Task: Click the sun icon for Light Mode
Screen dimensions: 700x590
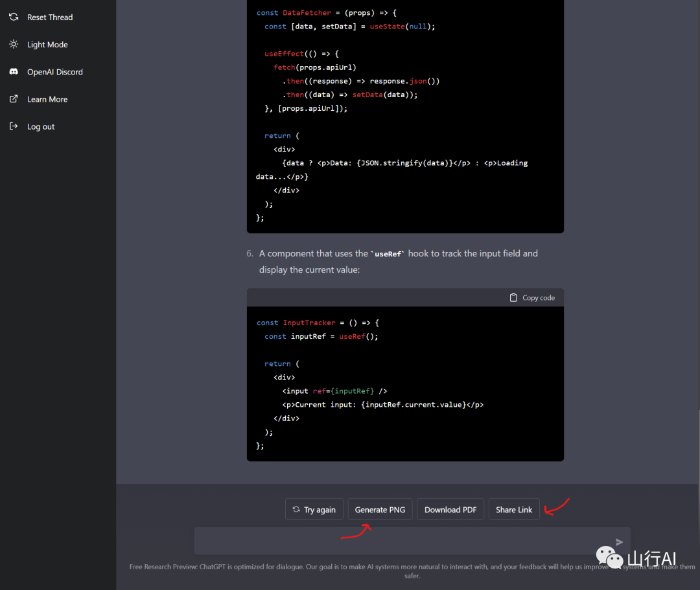Action: [x=14, y=45]
